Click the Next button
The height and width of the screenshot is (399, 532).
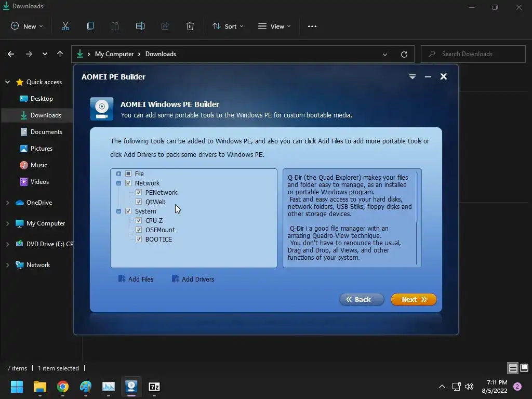tap(414, 299)
